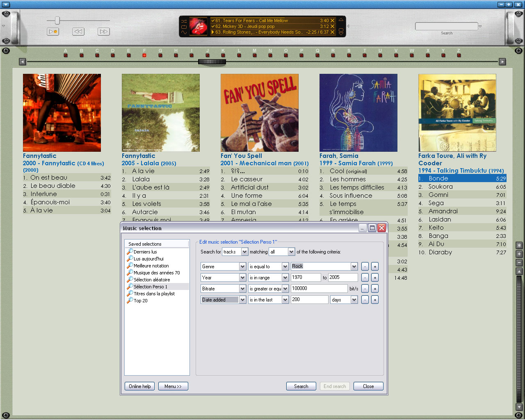
Task: Open the Fan' You Spell album cover
Action: click(x=260, y=113)
